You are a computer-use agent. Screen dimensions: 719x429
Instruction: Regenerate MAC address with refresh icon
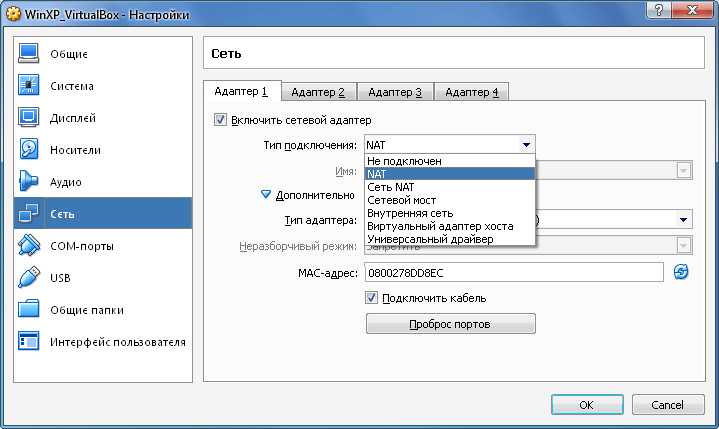coord(681,272)
